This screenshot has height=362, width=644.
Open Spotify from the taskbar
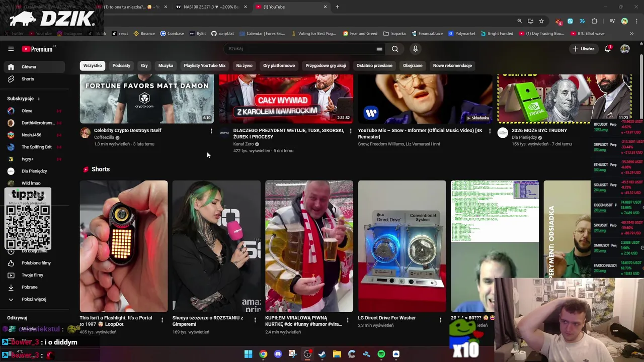381,354
